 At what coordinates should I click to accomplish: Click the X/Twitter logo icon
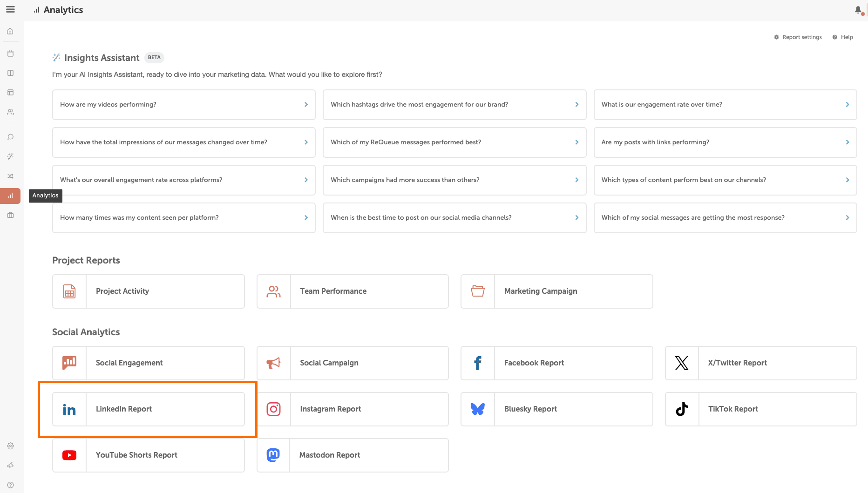tap(682, 363)
